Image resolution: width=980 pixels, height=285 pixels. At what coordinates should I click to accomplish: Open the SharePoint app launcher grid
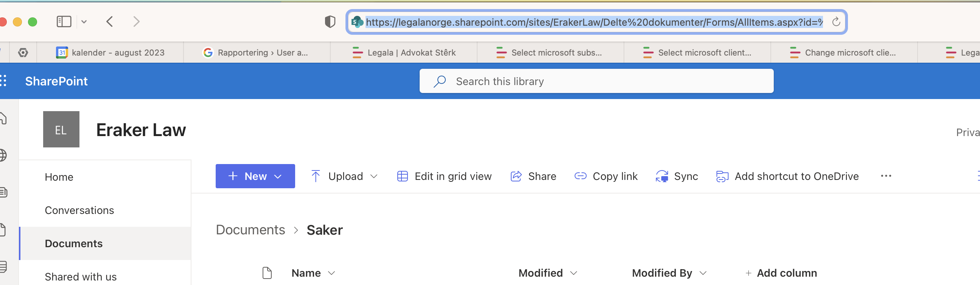pyautogui.click(x=3, y=81)
